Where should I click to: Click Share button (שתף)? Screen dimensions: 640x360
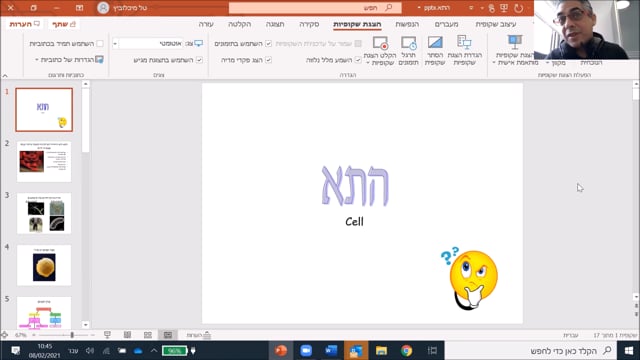64,24
